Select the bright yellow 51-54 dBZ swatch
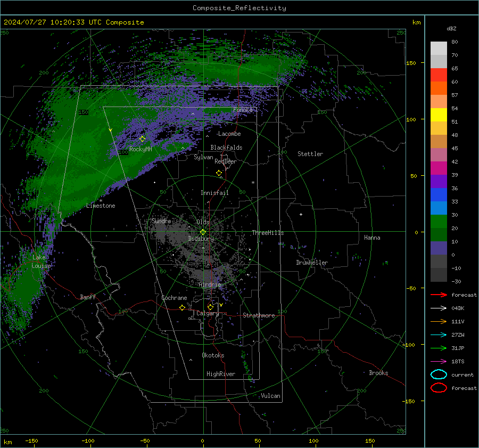The image size is (479, 448). 439,115
